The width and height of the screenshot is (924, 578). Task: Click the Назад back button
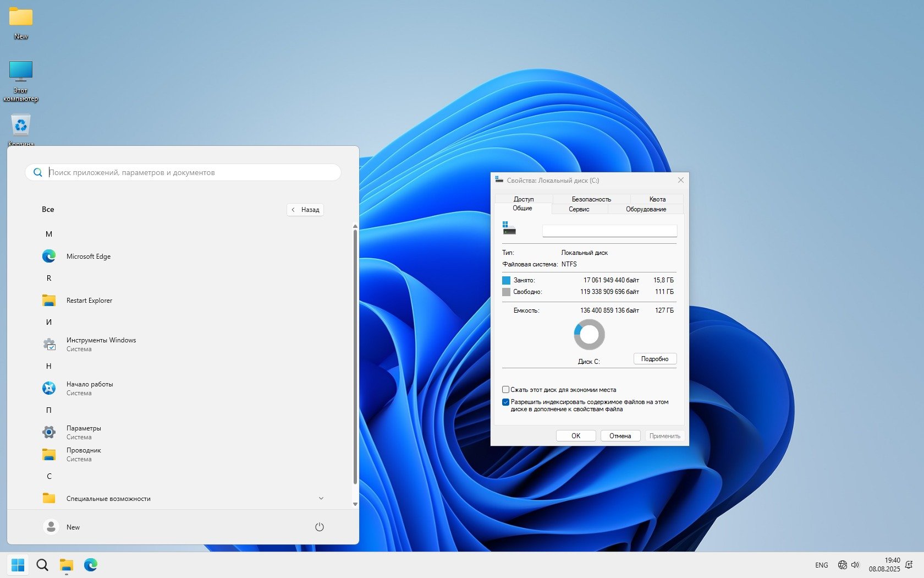305,210
